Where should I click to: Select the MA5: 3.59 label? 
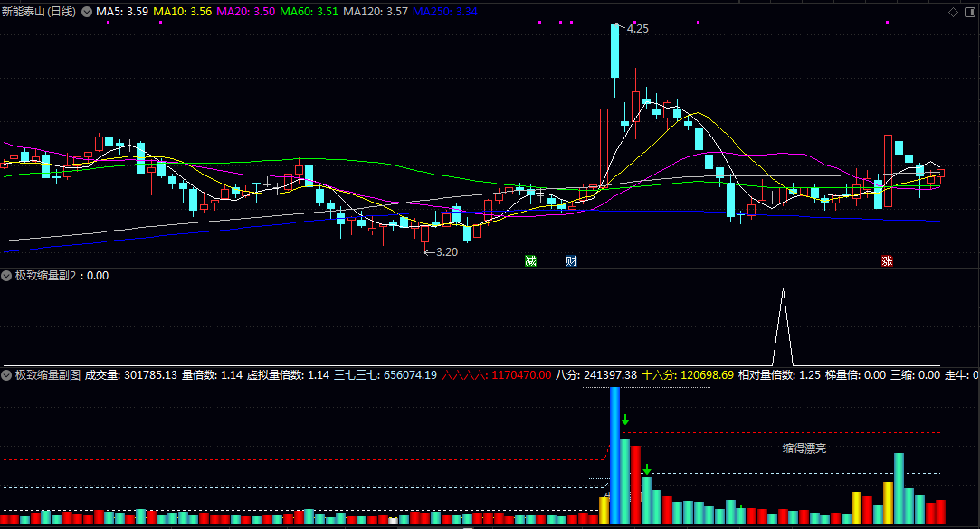pyautogui.click(x=122, y=12)
